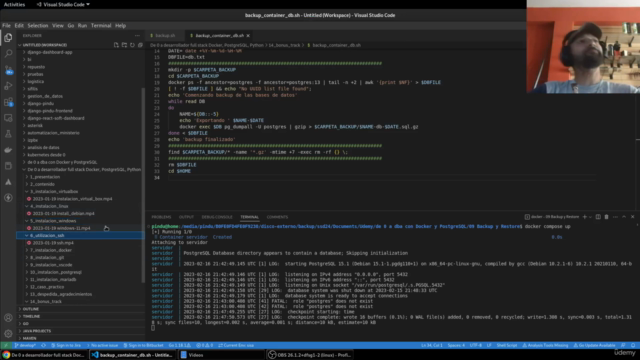Open the launch profile dropdown next to plus

point(591,217)
